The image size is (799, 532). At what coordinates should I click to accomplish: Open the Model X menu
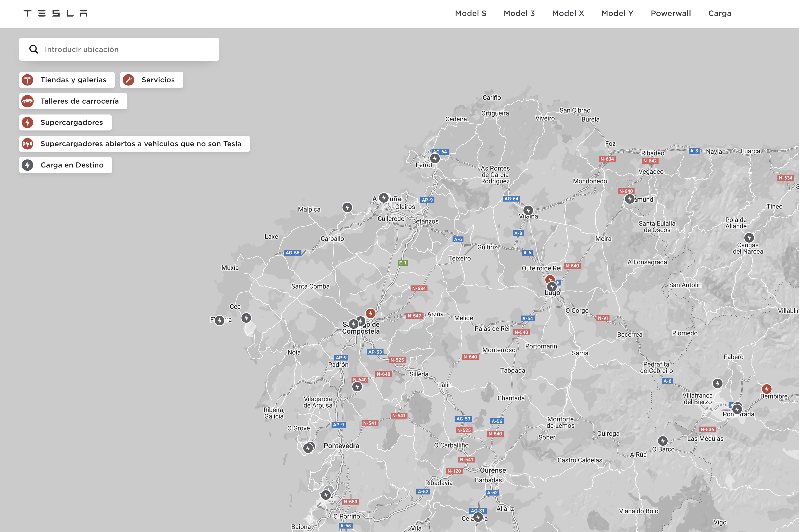(568, 13)
